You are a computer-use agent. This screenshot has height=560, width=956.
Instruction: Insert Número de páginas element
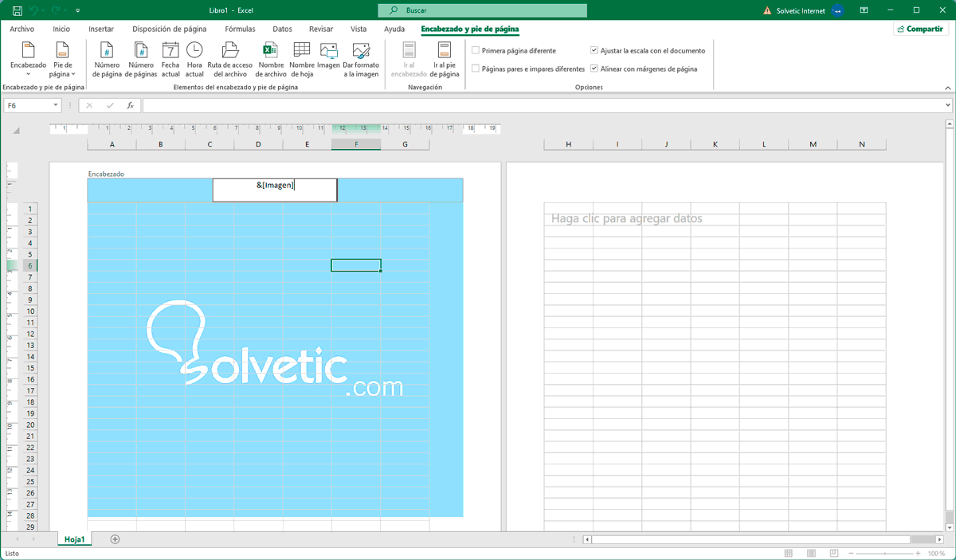pyautogui.click(x=141, y=60)
